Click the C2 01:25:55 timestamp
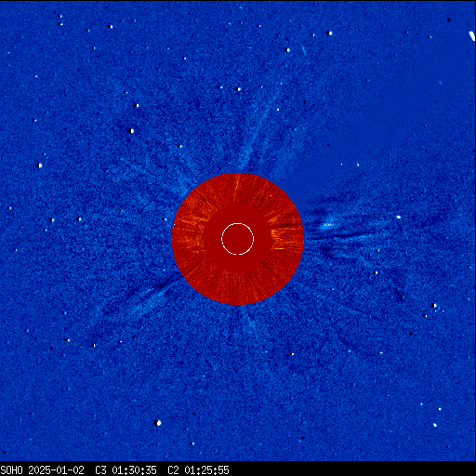The width and height of the screenshot is (476, 476). coord(198,470)
